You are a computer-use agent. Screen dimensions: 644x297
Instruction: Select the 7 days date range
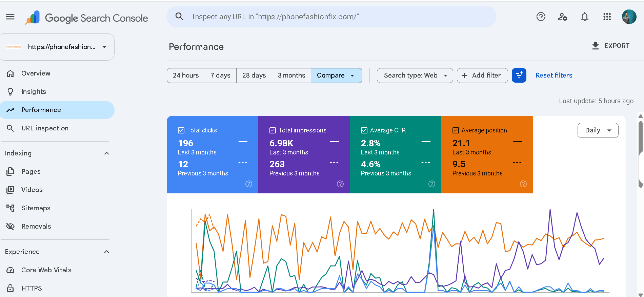point(221,75)
